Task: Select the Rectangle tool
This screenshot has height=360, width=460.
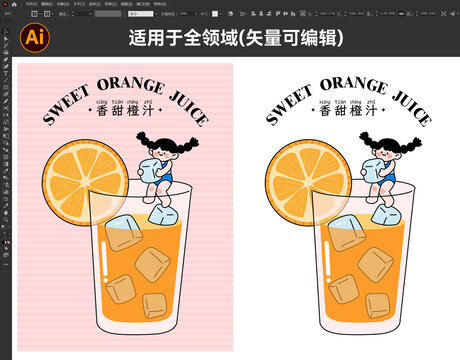Action: [6, 87]
